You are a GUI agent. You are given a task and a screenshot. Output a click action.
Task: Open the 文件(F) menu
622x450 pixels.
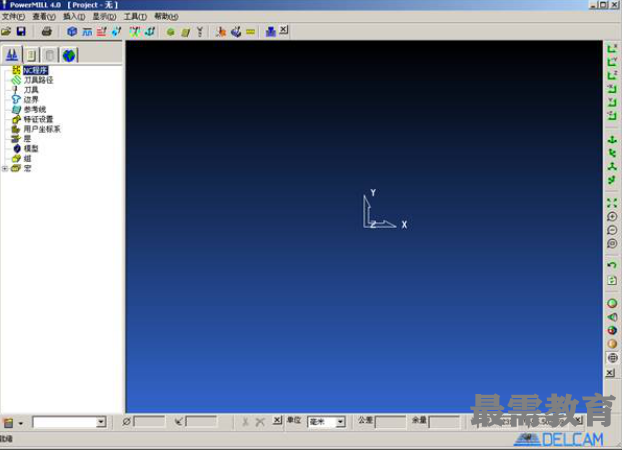(x=13, y=17)
